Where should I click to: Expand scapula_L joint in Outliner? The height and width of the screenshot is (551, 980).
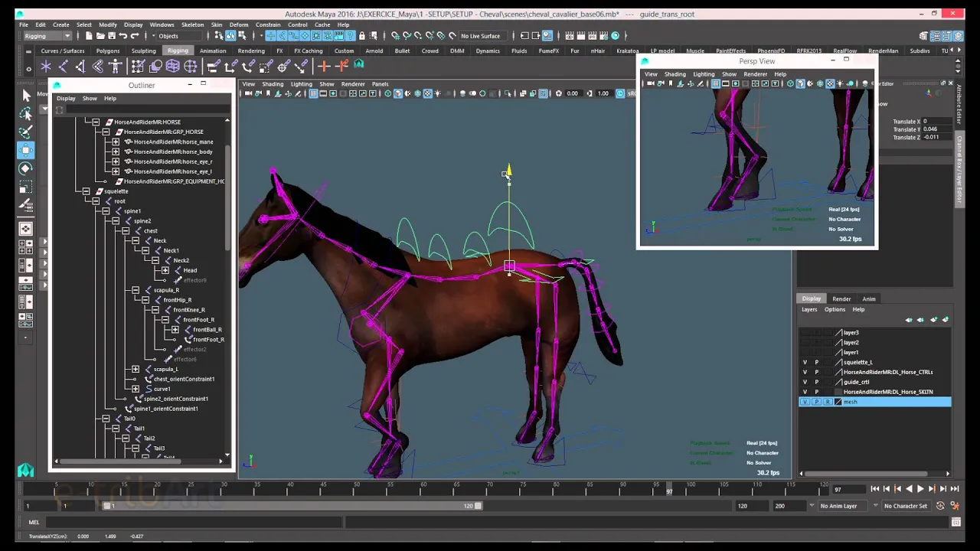pos(136,369)
